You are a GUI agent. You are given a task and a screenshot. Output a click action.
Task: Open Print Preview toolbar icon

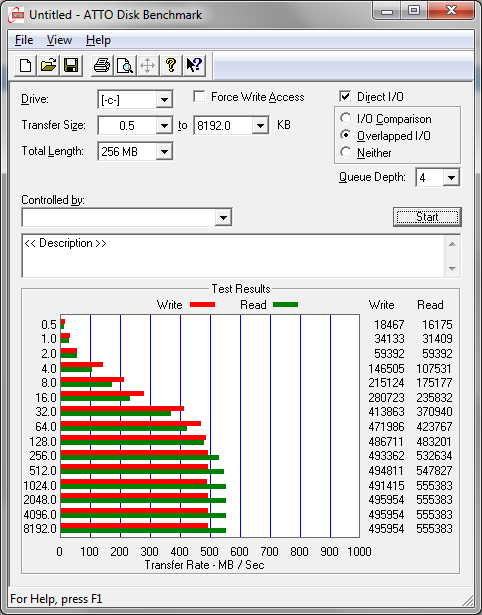pyautogui.click(x=125, y=65)
